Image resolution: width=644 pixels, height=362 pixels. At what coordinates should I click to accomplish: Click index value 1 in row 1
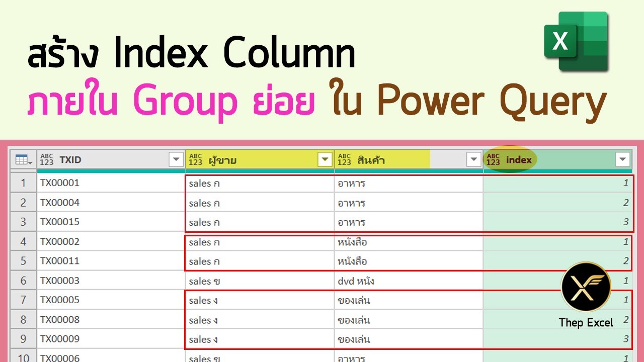click(557, 183)
